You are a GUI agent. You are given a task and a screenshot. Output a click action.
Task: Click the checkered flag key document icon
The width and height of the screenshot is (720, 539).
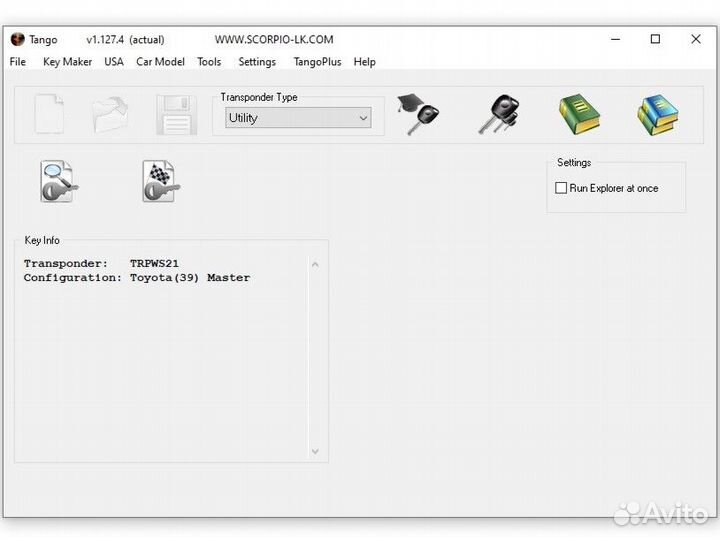point(161,181)
